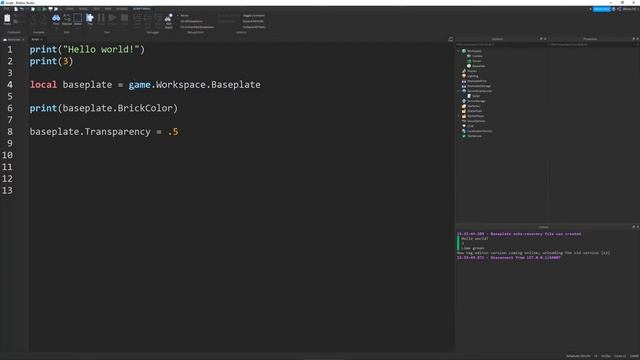Click the StarterPack icon
The image size is (640, 360).
464,111
